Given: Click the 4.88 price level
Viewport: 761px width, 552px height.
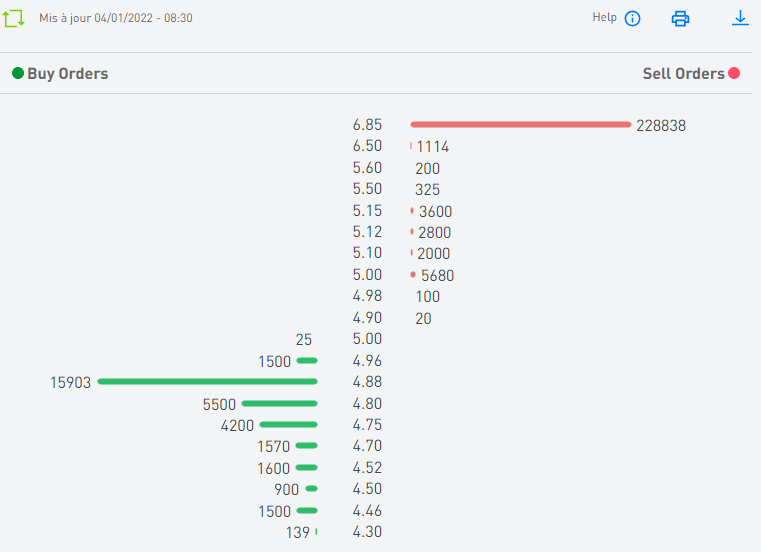Looking at the screenshot, I should (x=367, y=382).
